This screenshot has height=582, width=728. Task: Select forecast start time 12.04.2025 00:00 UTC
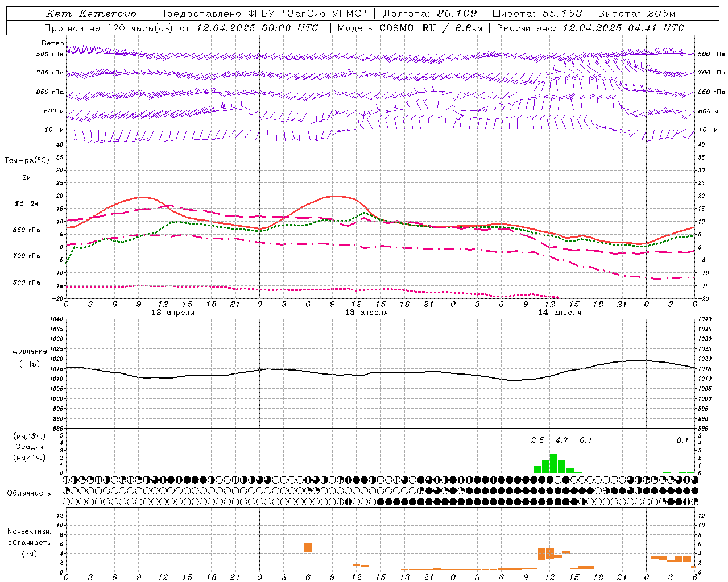(x=258, y=28)
